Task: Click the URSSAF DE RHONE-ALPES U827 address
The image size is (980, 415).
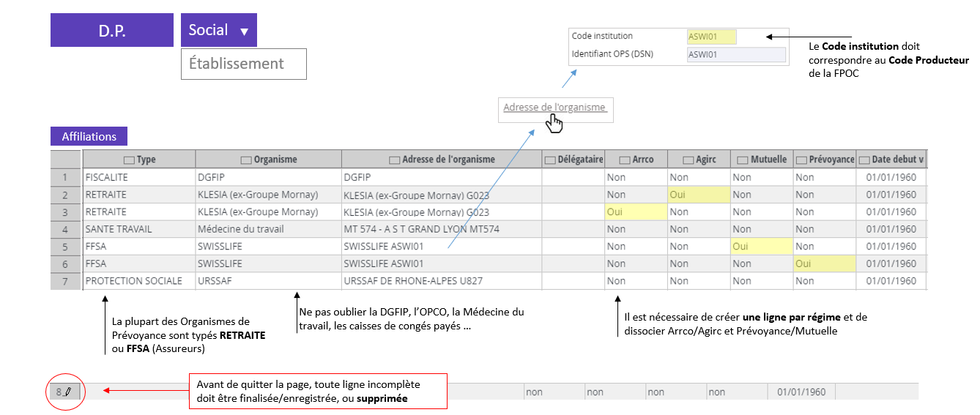Action: click(x=442, y=281)
